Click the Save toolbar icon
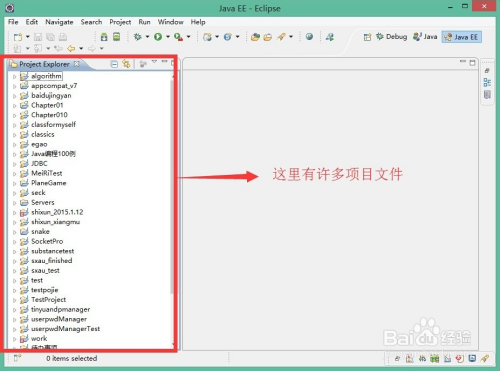500x371 pixels. click(38, 37)
